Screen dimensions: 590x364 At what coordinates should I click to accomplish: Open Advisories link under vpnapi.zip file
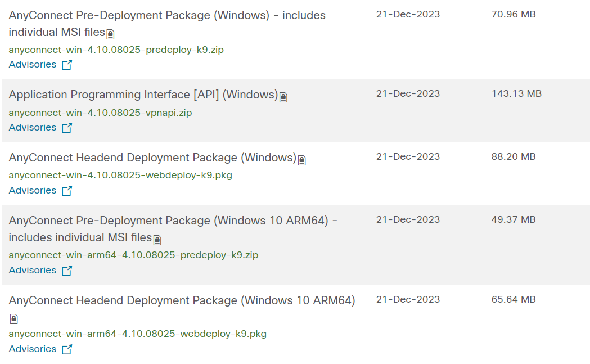coord(33,127)
